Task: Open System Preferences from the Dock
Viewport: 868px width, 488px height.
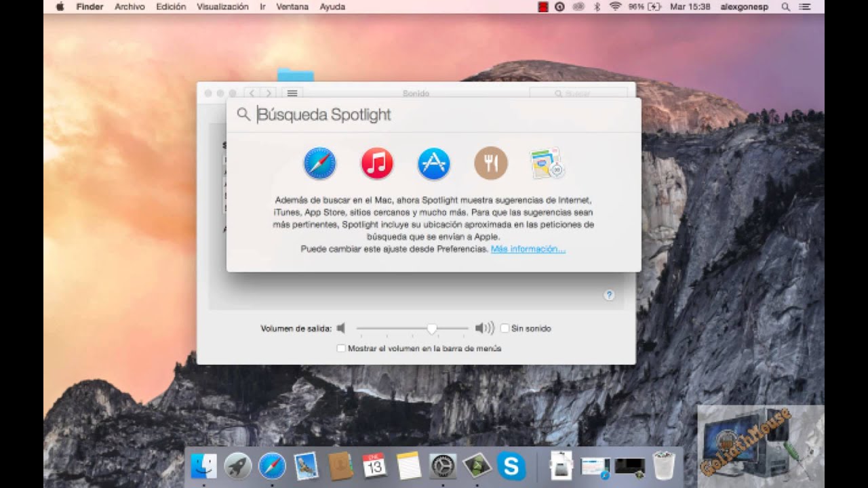Action: (x=443, y=466)
